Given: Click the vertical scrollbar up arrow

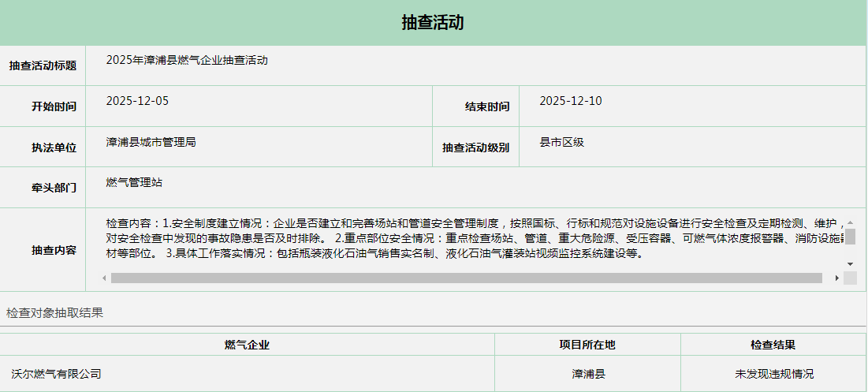Looking at the screenshot, I should click(x=850, y=222).
